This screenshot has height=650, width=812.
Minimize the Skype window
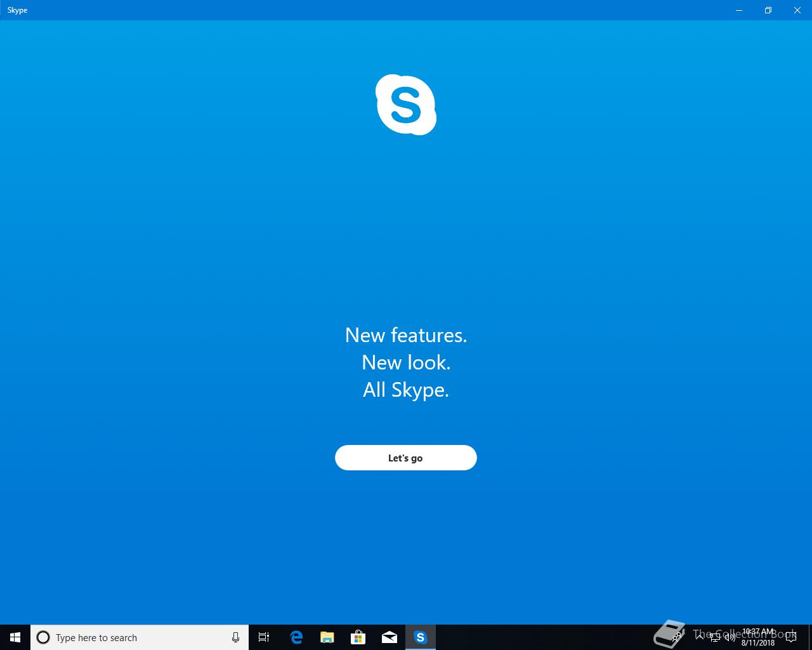(x=739, y=10)
